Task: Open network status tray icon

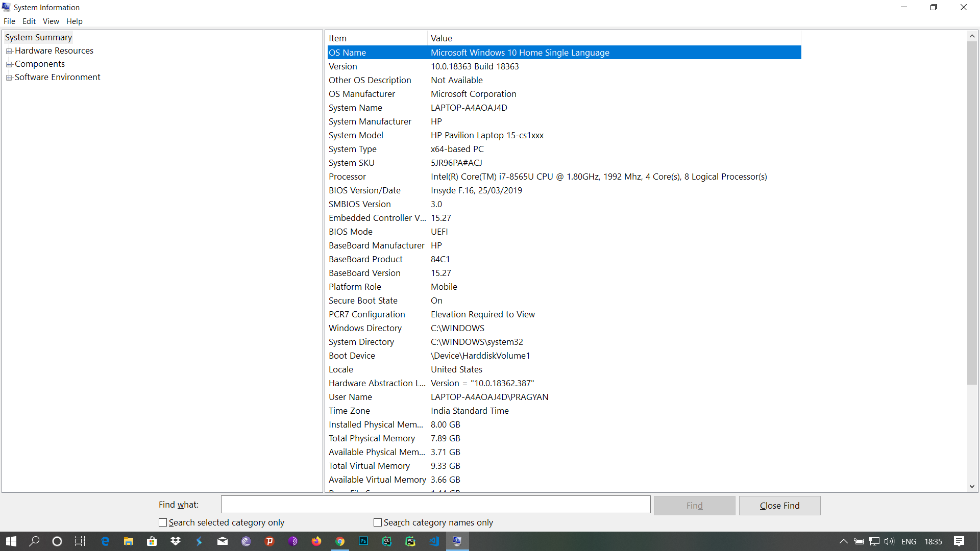Action: (874, 542)
